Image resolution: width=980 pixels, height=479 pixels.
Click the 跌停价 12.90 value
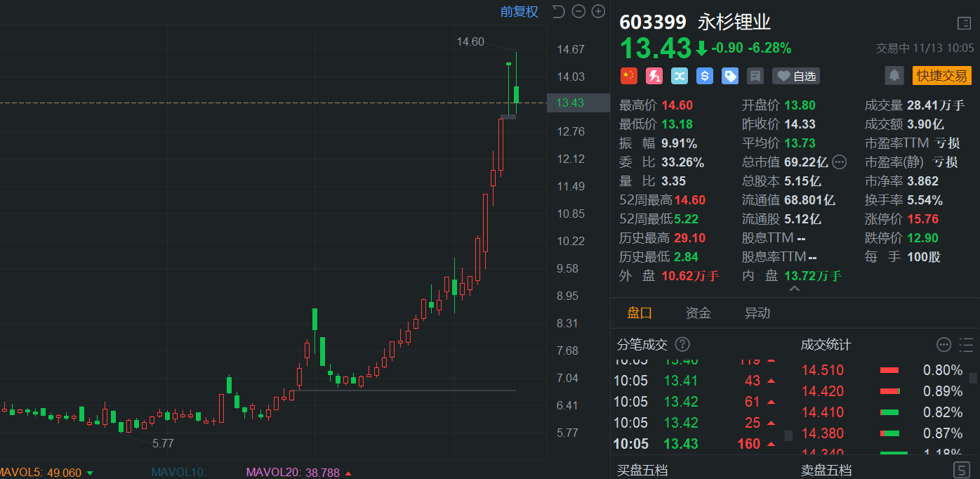922,238
